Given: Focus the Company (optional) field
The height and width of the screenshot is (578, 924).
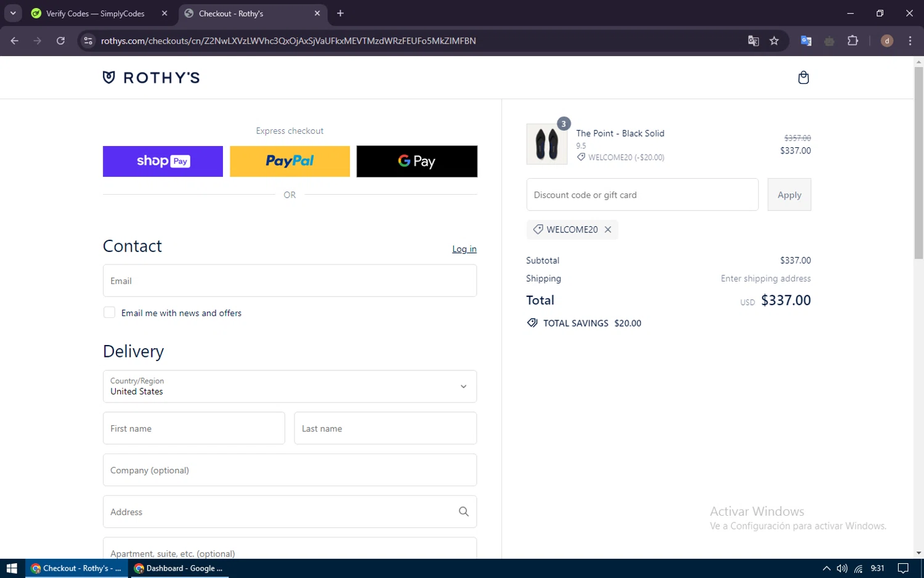Looking at the screenshot, I should (290, 470).
